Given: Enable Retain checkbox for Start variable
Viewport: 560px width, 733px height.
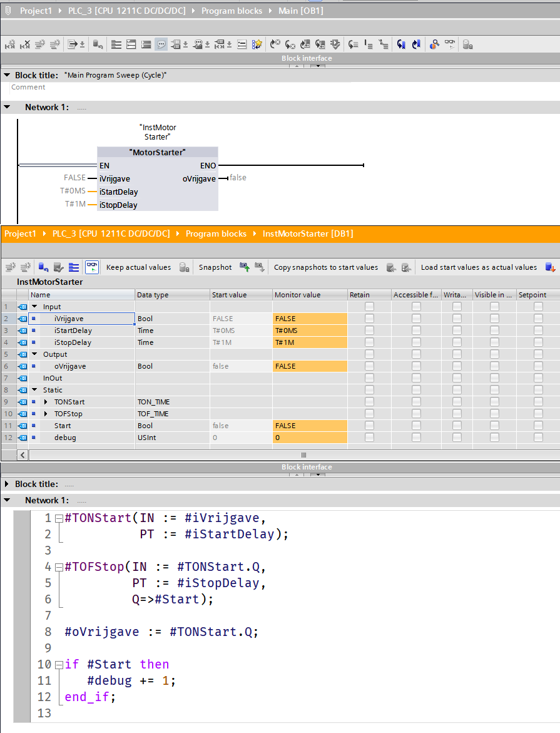Looking at the screenshot, I should click(369, 426).
